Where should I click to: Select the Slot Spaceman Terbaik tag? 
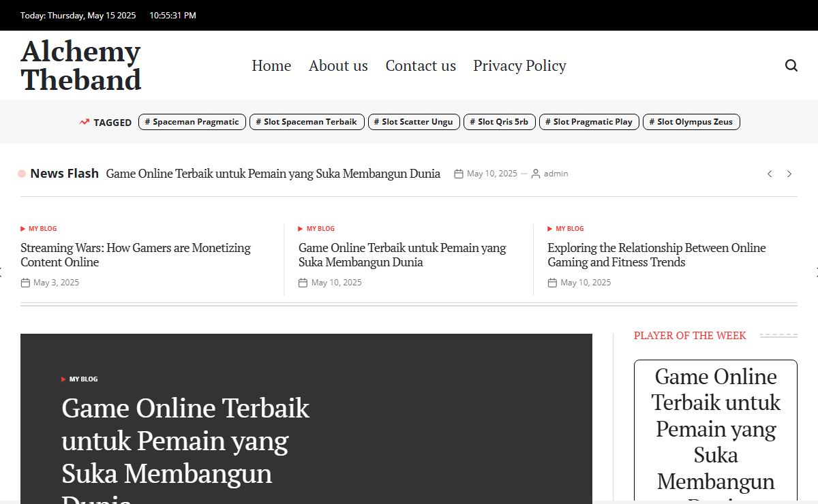(307, 122)
